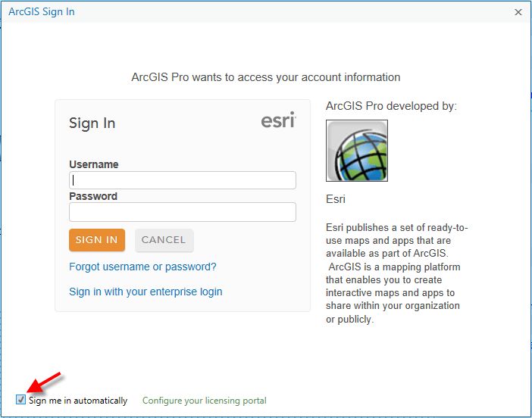532x418 pixels.
Task: Click the ArcGIS Sign In window title
Action: click(42, 12)
